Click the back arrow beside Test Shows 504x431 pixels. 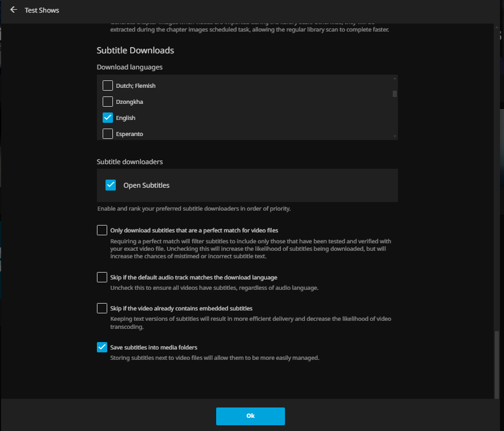[14, 10]
